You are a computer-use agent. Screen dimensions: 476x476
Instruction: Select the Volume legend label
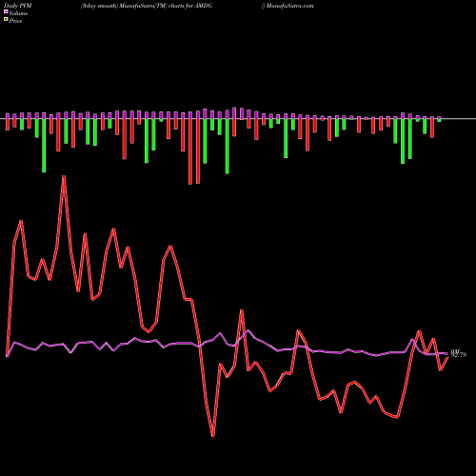point(18,13)
